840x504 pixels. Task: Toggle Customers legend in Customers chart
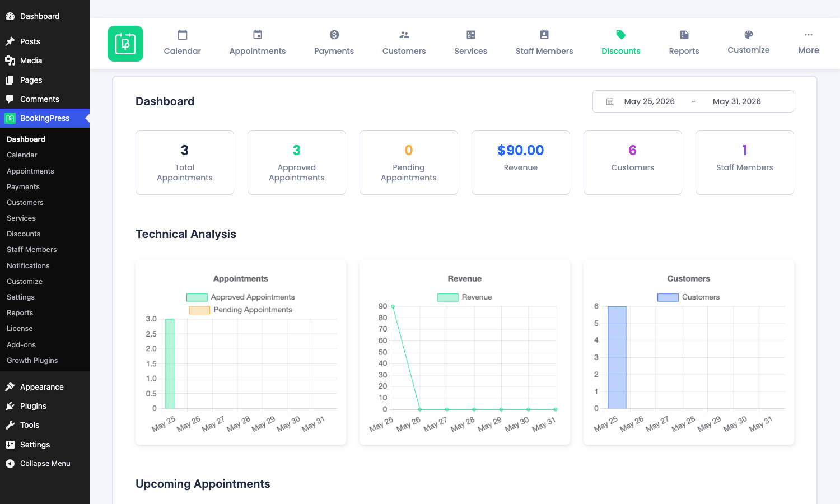tap(689, 297)
